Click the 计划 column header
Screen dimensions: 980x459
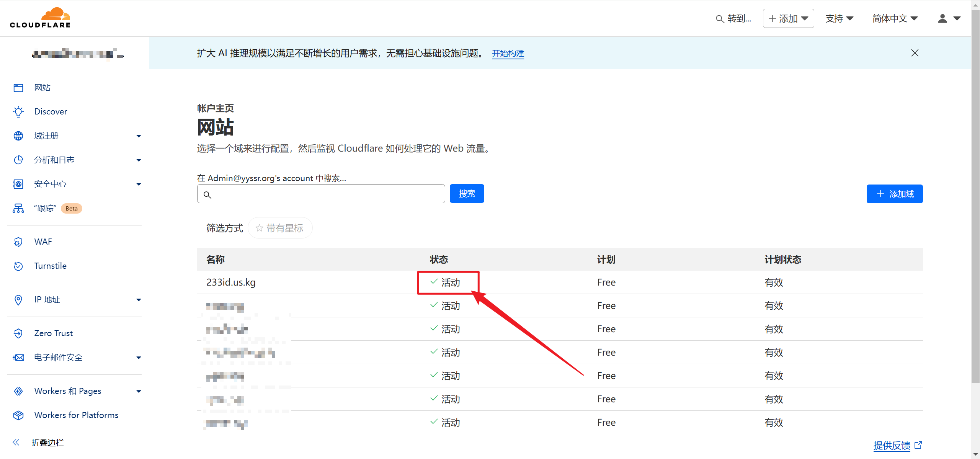tap(606, 260)
